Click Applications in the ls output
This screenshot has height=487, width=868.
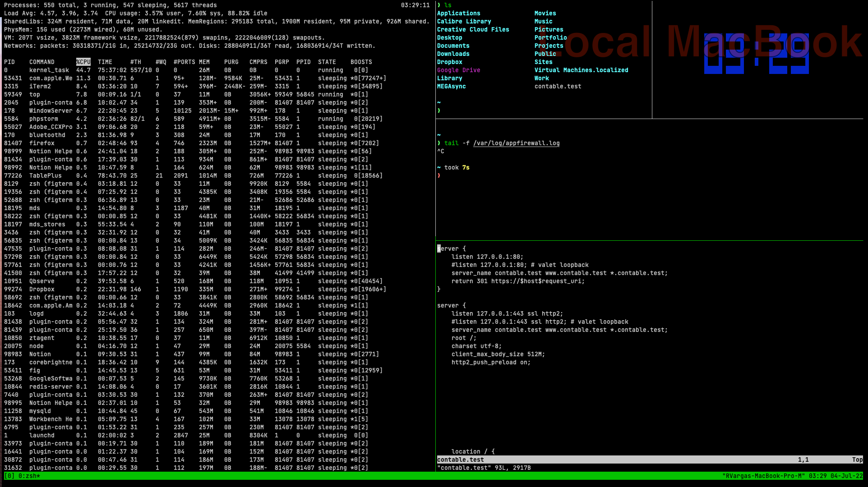click(459, 13)
